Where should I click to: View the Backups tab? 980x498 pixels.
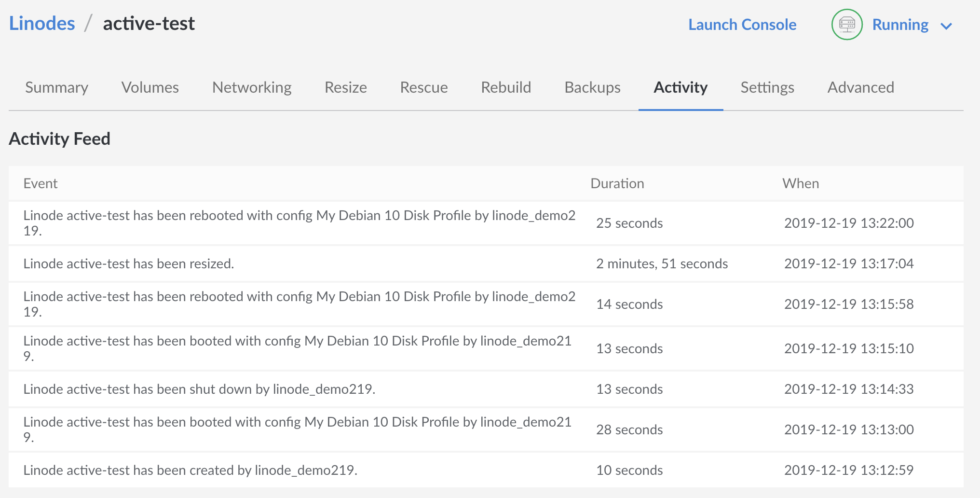coord(592,87)
